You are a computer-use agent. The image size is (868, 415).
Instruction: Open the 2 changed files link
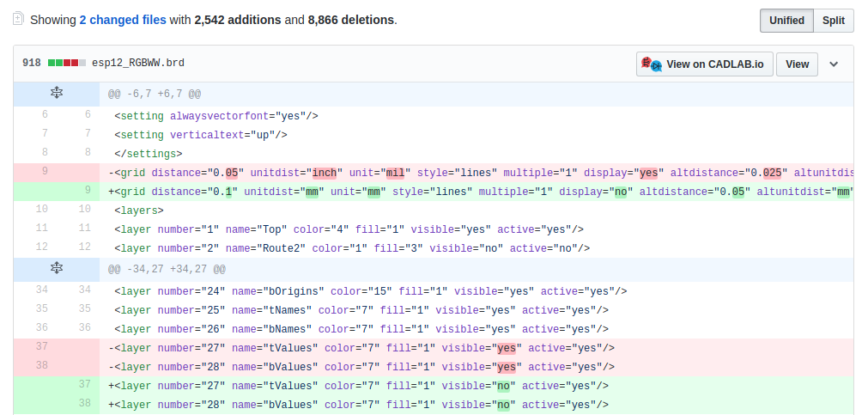click(123, 20)
